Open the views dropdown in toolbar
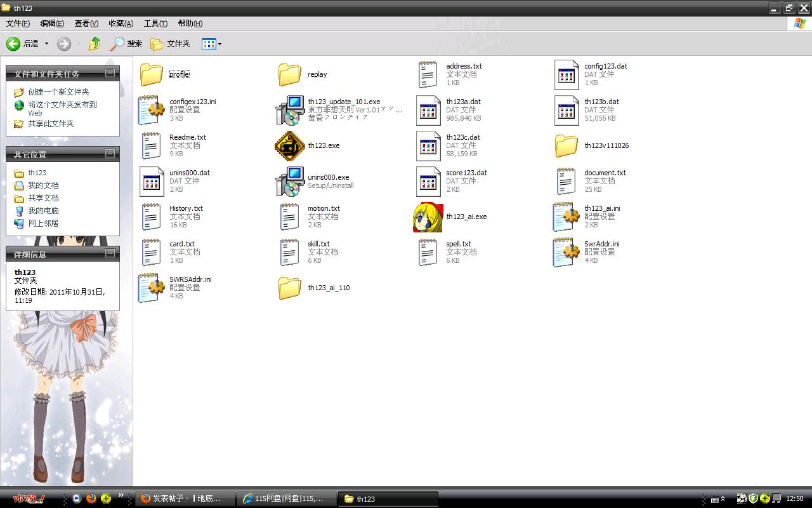Viewport: 812px width, 508px height. point(219,44)
